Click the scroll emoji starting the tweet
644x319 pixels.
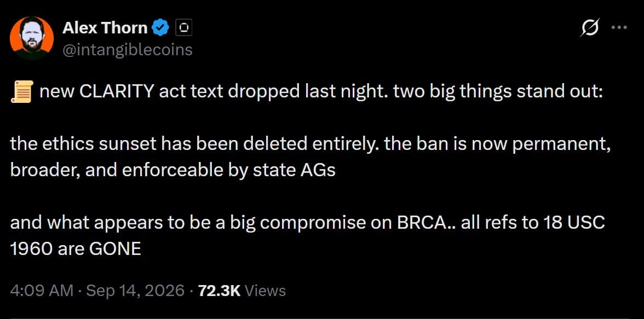22,92
